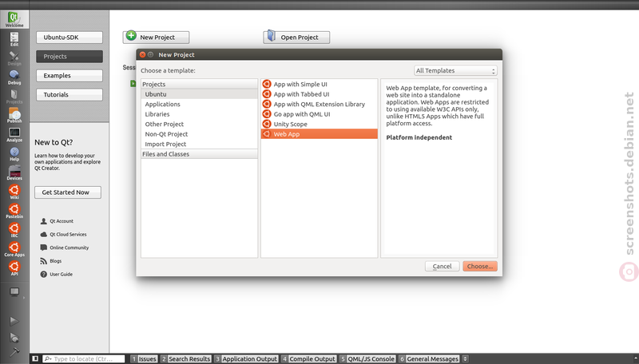The image size is (639, 364).
Task: Select Web App template
Action: (319, 134)
